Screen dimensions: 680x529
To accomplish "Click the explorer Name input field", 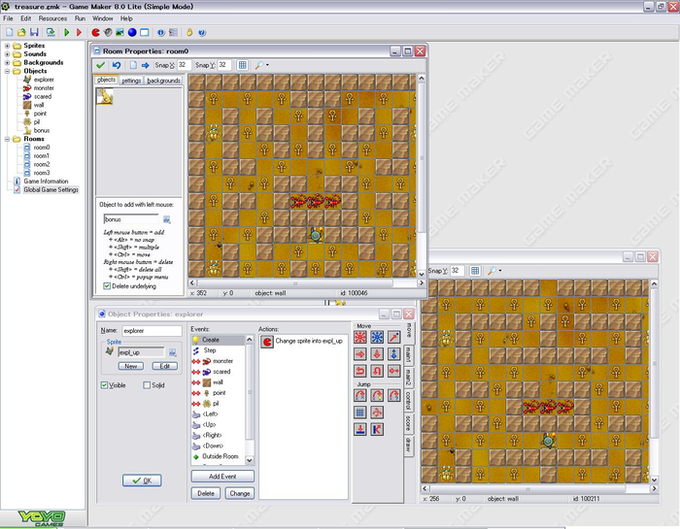I will 152,331.
